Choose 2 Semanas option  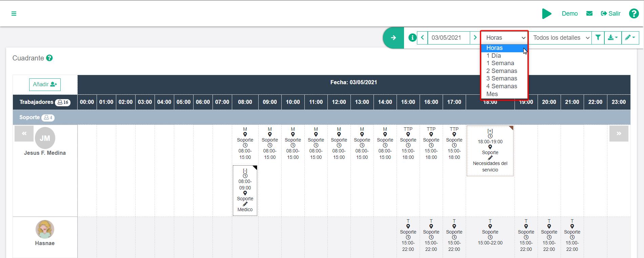coord(502,71)
